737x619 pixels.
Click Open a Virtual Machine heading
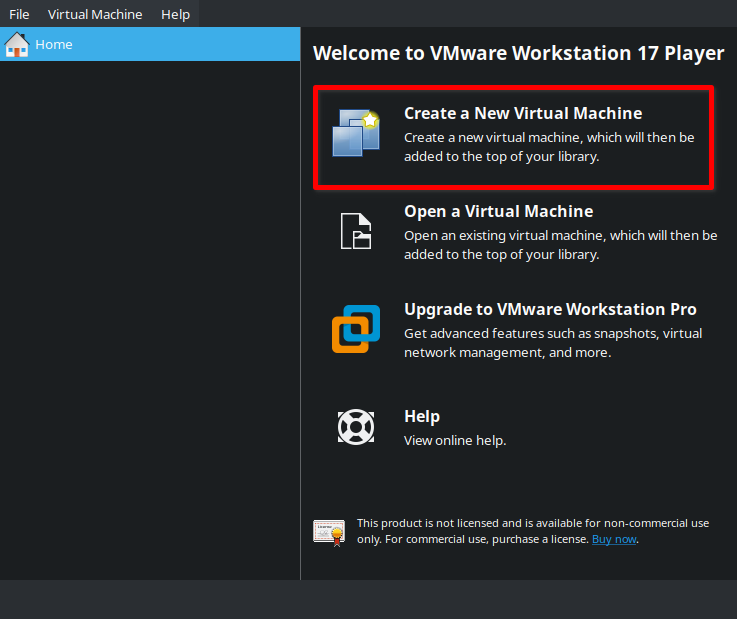tap(499, 212)
